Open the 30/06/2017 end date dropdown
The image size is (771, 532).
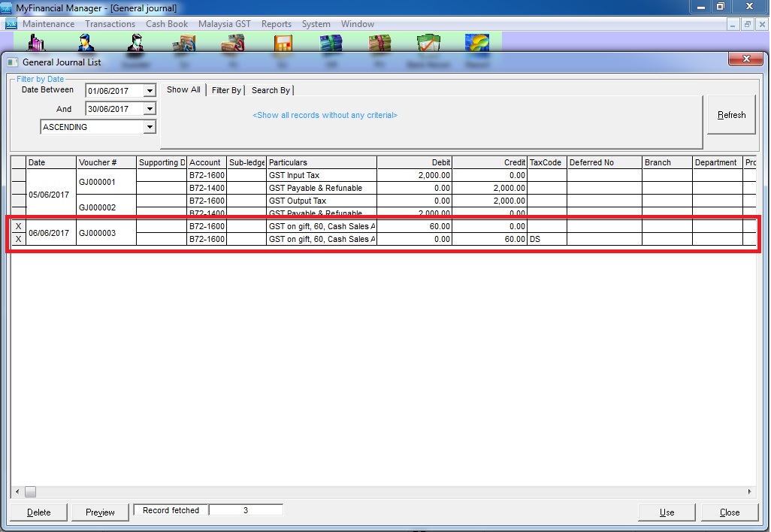[150, 109]
